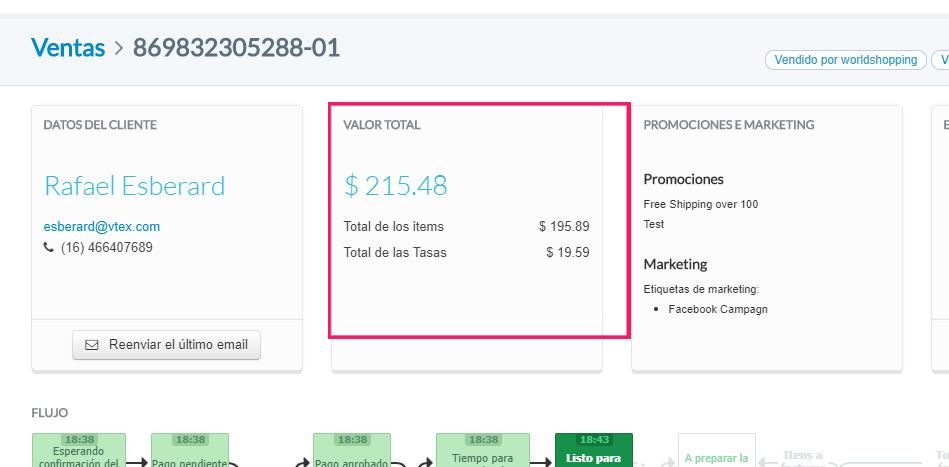
Task: Click the $ 215.48 total value
Action: [396, 186]
